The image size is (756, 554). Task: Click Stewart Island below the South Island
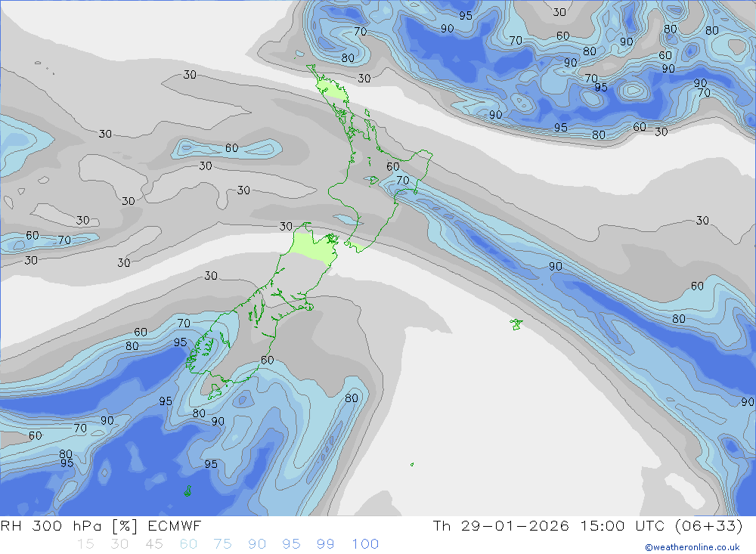click(215, 391)
